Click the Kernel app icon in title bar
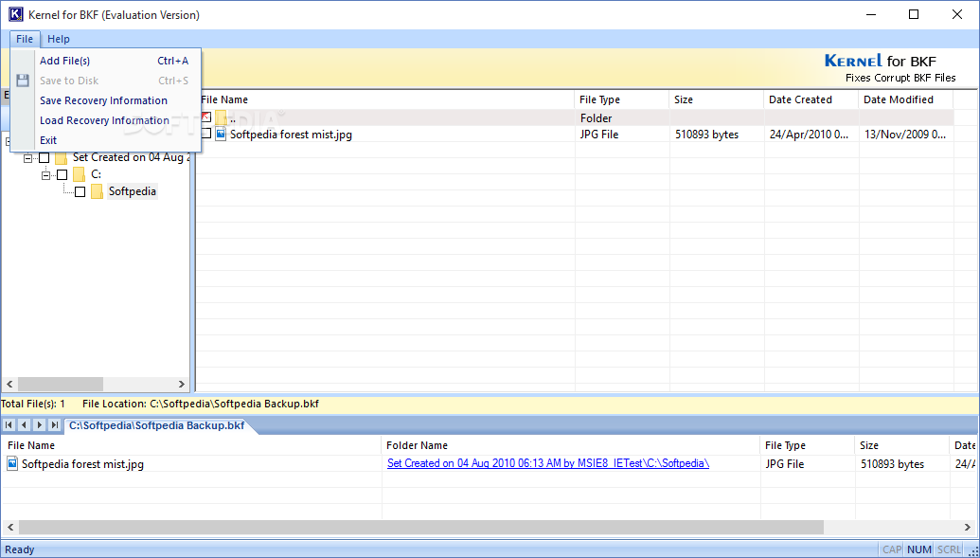The width and height of the screenshot is (980, 558). point(16,15)
